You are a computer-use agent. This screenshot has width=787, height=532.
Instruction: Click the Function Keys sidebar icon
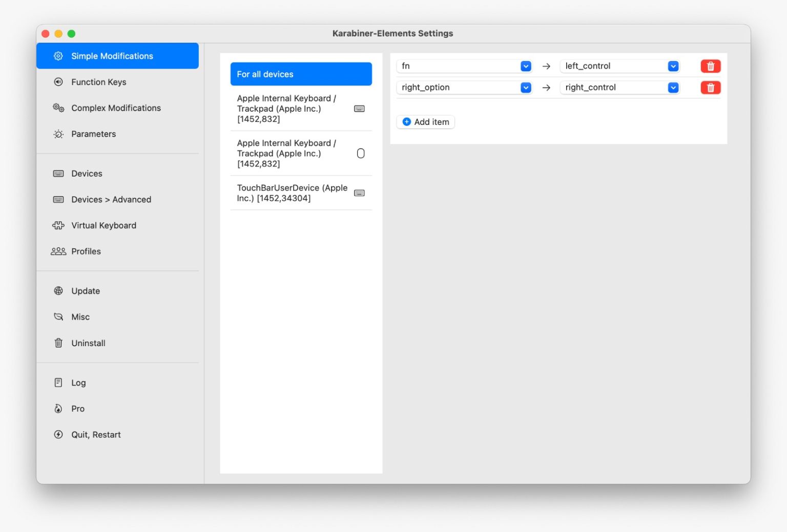pyautogui.click(x=58, y=82)
